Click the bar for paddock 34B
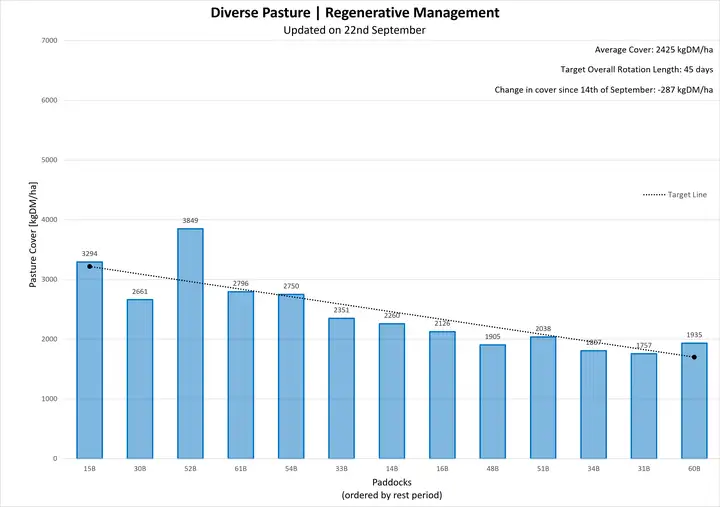 [593, 404]
